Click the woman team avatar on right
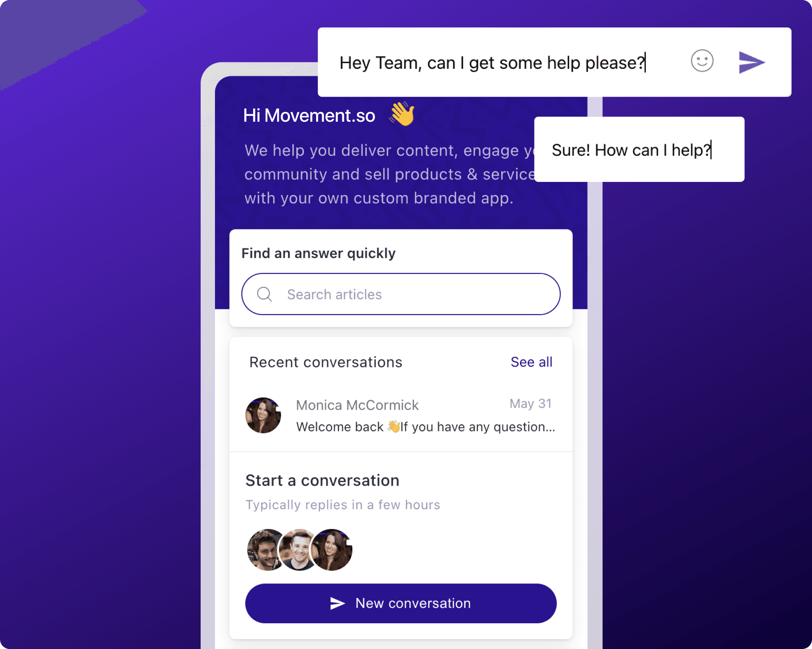Image resolution: width=812 pixels, height=649 pixels. click(x=331, y=549)
